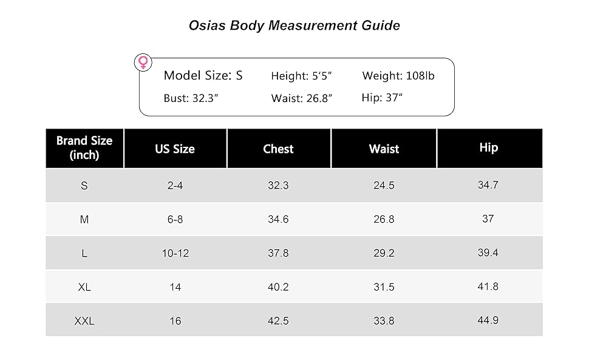The image size is (589, 364).
Task: Select the Weight: 108lb label
Action: 398,76
